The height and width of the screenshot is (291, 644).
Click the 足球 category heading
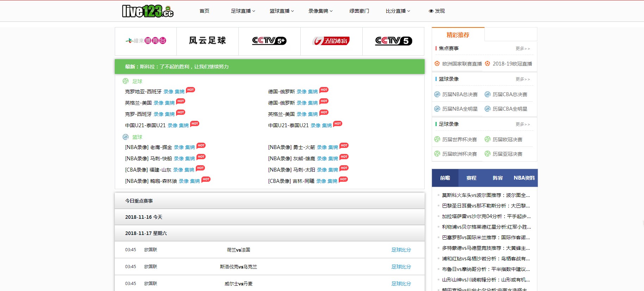[x=137, y=81]
